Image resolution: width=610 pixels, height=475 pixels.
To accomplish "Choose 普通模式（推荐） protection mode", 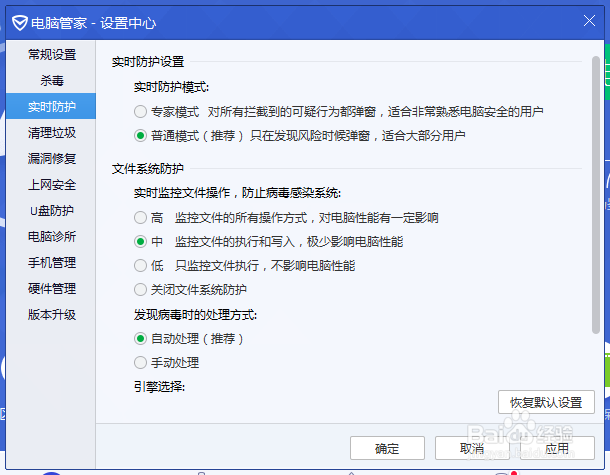I will [x=140, y=136].
